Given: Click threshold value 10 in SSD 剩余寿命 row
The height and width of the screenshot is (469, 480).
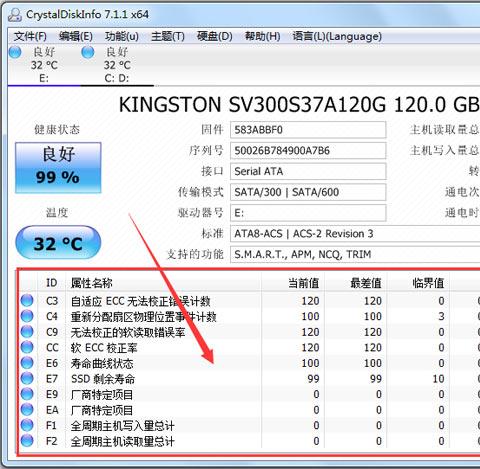Looking at the screenshot, I should click(x=438, y=379).
